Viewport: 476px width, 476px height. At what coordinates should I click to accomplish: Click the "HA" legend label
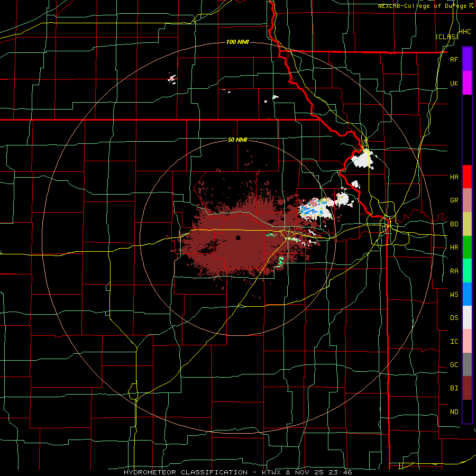pos(454,177)
